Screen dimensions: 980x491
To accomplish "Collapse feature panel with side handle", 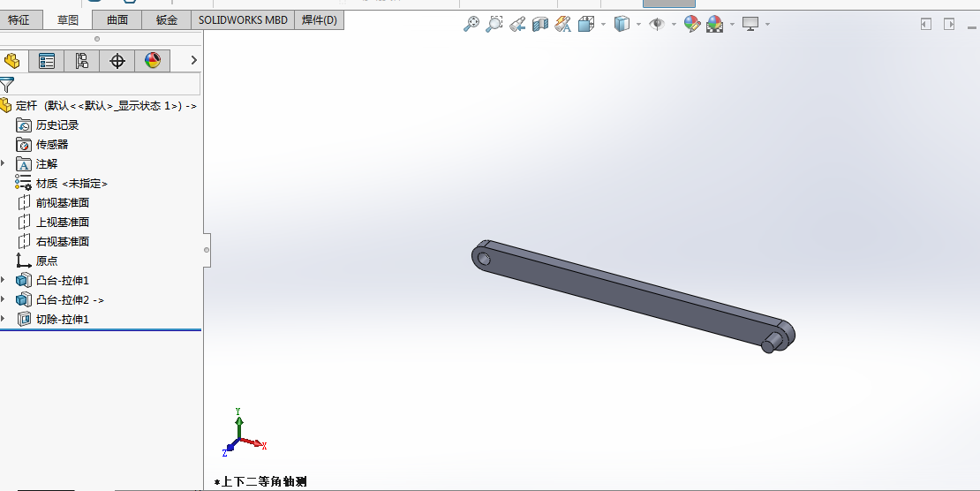I will click(x=207, y=250).
